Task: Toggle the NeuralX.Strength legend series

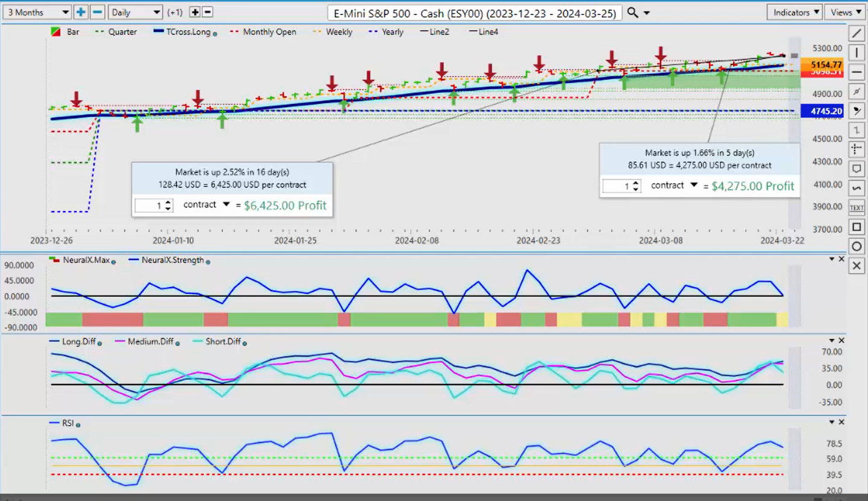Action: click(166, 260)
